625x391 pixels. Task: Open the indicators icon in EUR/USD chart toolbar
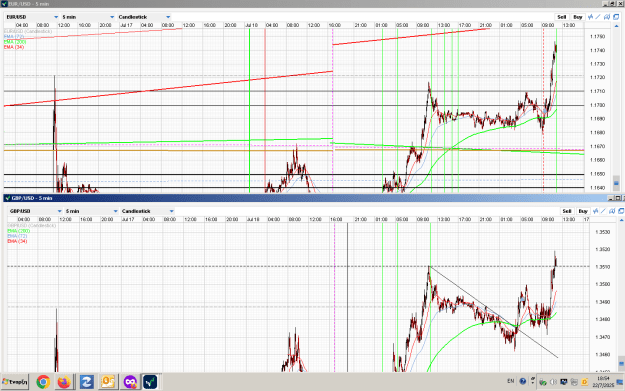coord(590,17)
